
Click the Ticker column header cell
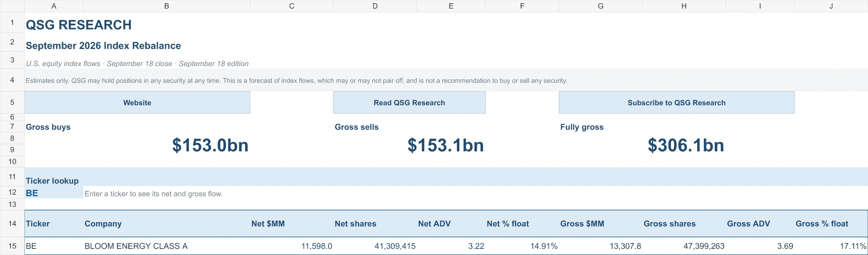pos(54,224)
